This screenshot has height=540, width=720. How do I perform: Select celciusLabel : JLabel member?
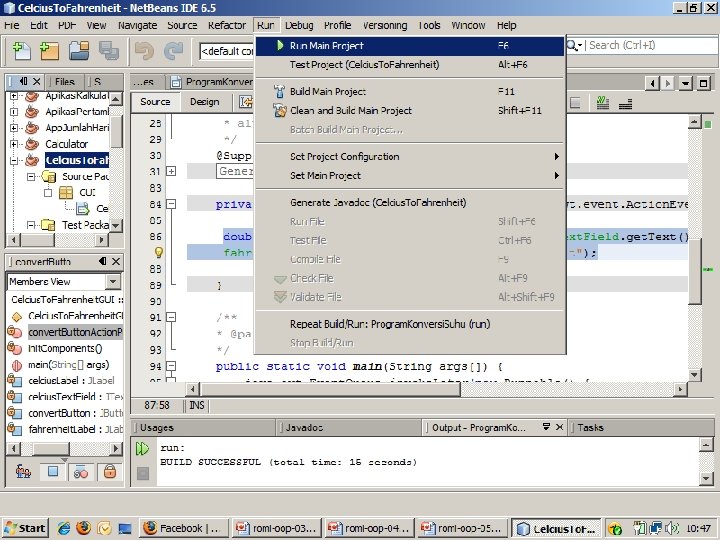(x=71, y=381)
